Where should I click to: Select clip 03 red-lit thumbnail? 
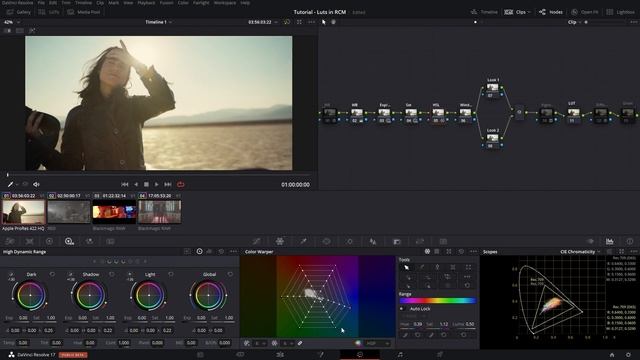[114, 212]
